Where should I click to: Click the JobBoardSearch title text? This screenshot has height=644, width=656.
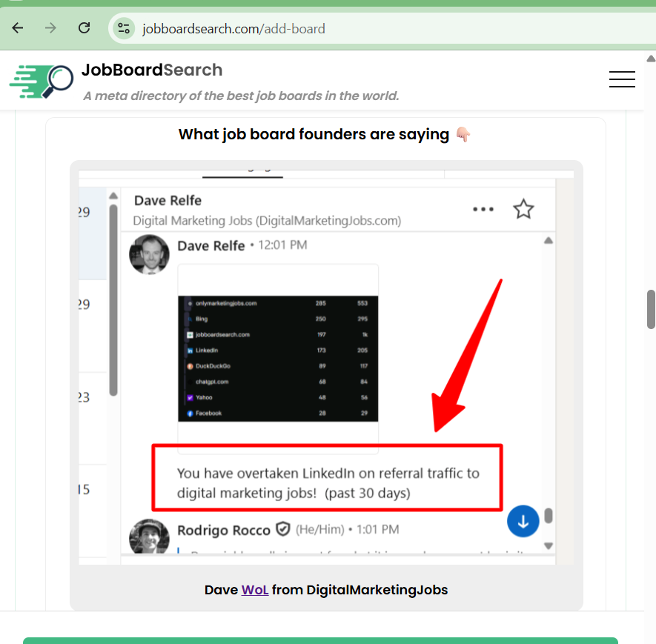152,70
